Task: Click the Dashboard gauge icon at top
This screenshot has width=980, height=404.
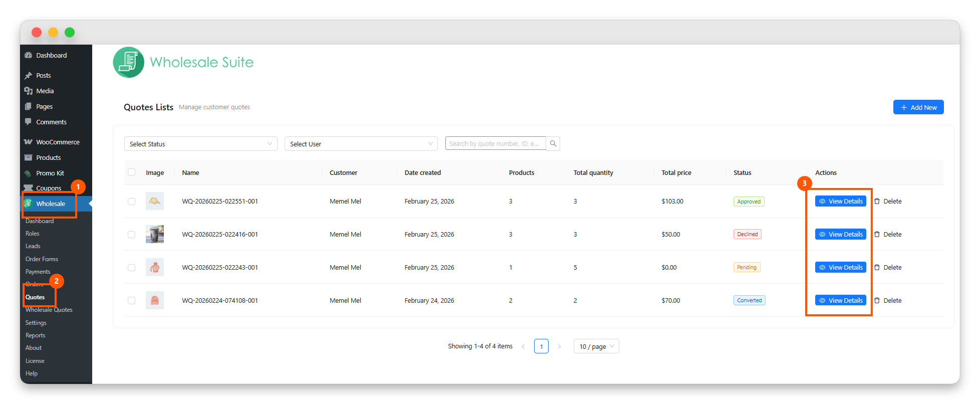Action: (x=29, y=56)
